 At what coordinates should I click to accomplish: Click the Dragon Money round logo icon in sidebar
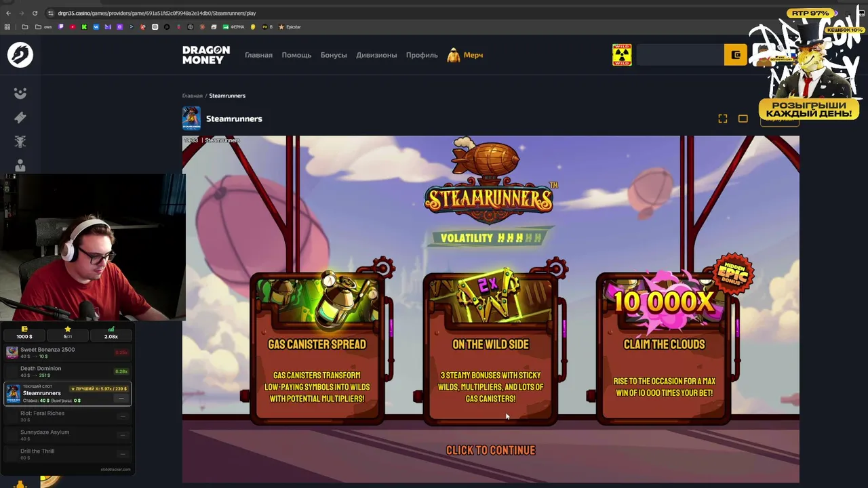pyautogui.click(x=20, y=55)
